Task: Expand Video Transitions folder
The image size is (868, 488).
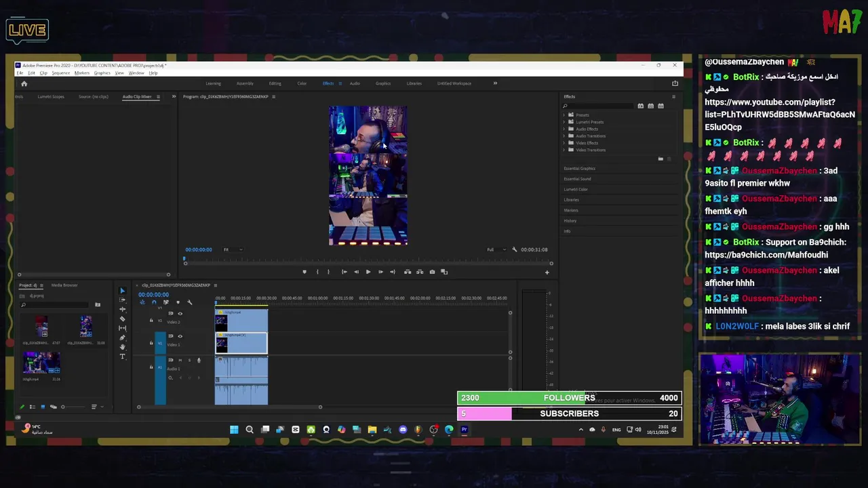Action: tap(564, 150)
